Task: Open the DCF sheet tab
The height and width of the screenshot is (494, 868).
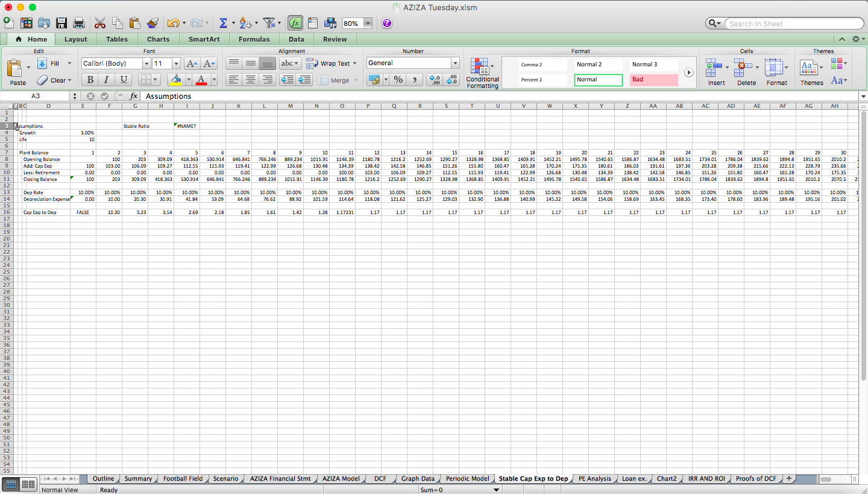Action: point(380,478)
